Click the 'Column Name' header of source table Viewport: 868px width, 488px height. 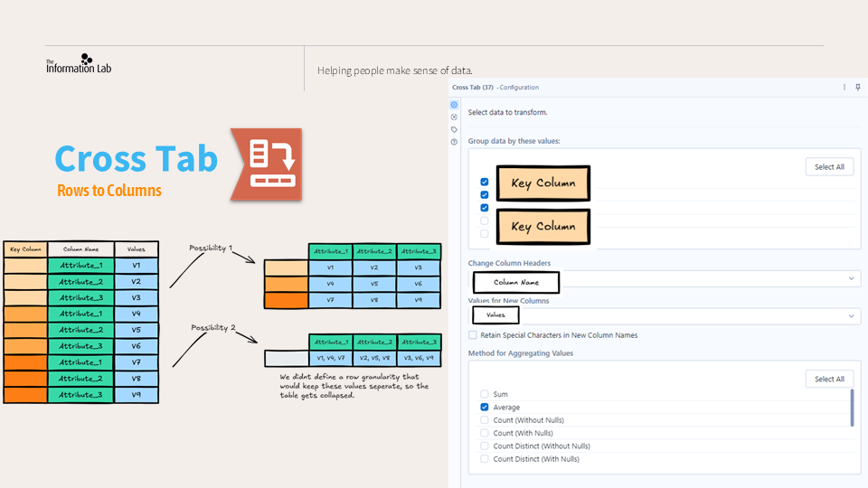coord(80,249)
